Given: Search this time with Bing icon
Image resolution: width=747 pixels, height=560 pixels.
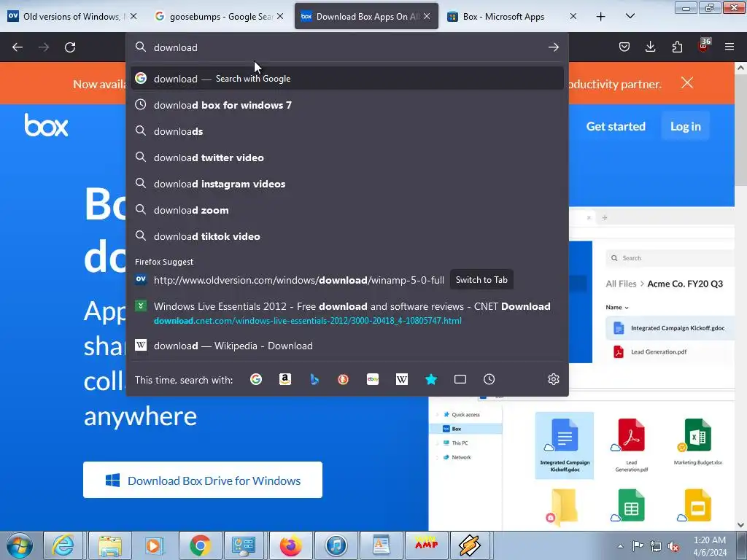Looking at the screenshot, I should 314,379.
